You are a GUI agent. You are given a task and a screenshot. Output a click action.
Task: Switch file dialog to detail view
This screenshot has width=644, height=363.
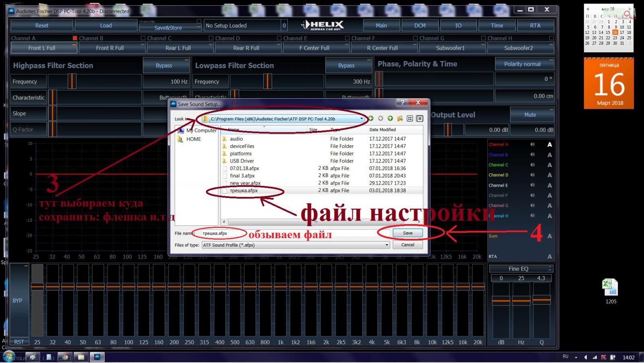[420, 119]
